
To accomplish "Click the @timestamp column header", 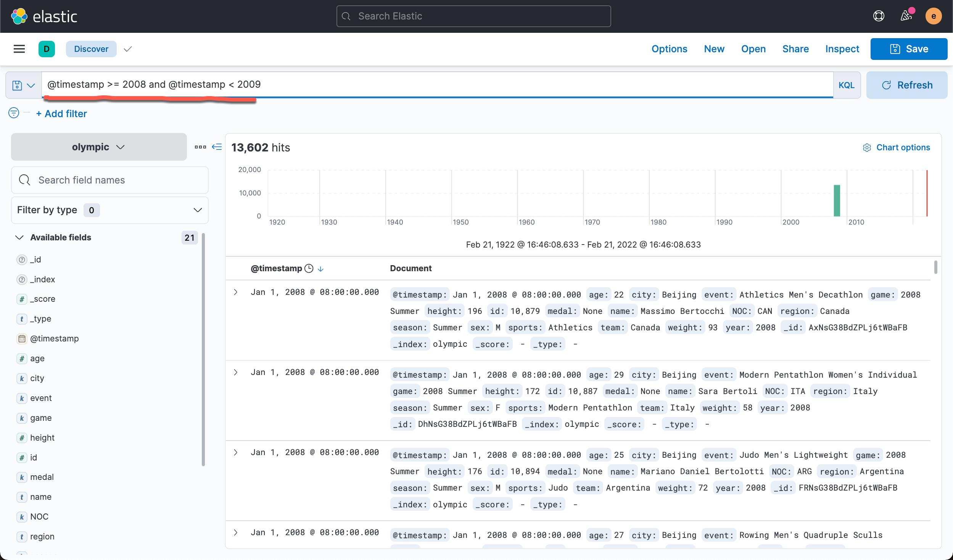I will click(x=276, y=269).
